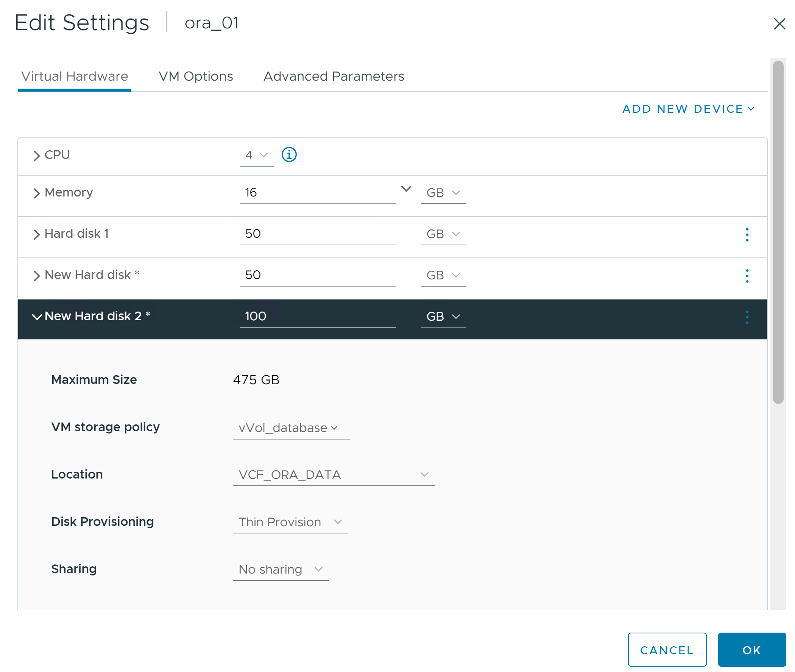Viewport: 795px width, 672px height.
Task: Click three-dot menu for New Hard disk
Action: click(x=747, y=275)
